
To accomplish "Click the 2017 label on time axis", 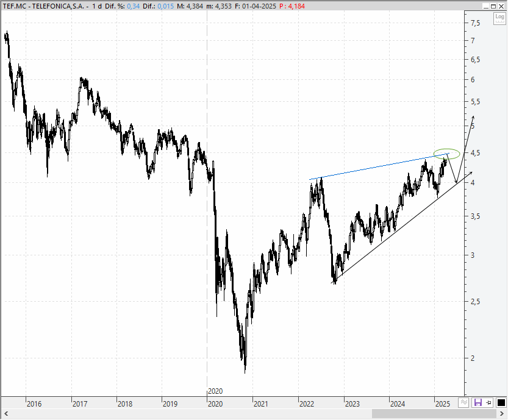I will 80,404.
